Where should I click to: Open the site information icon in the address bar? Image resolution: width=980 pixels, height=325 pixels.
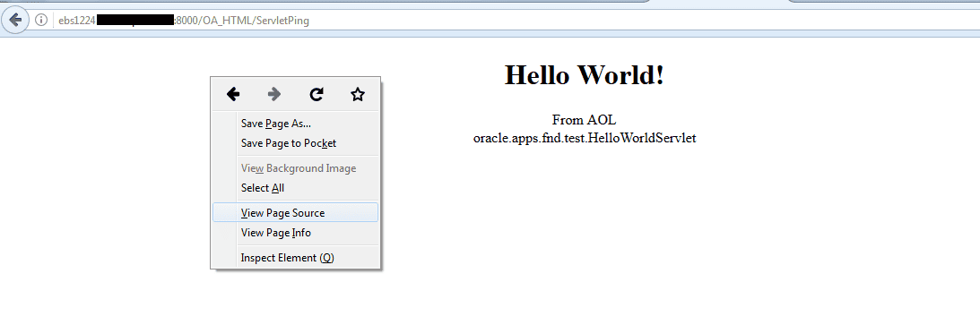[x=41, y=20]
